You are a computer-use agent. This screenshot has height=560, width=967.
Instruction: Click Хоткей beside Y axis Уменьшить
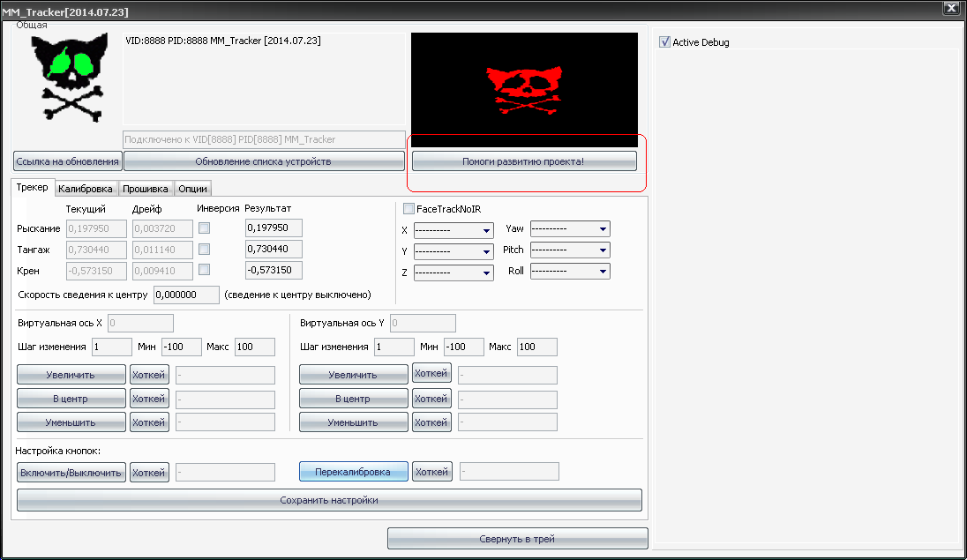pos(431,422)
